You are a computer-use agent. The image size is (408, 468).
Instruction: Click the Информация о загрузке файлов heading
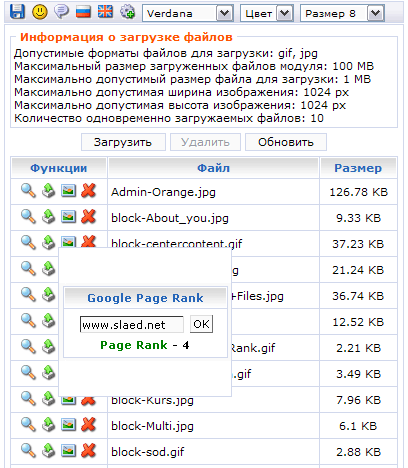(x=126, y=37)
